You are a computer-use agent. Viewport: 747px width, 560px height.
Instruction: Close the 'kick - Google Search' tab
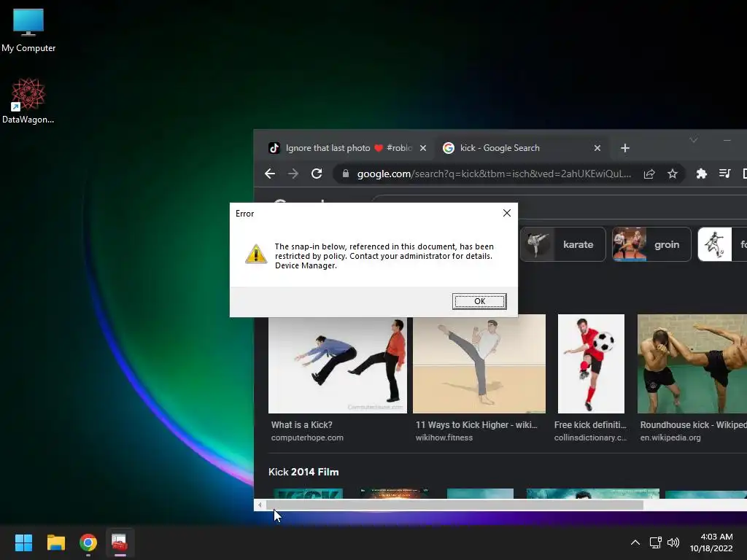[597, 148]
